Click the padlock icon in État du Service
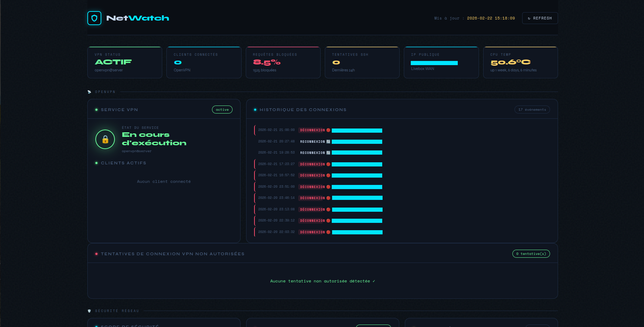The image size is (644, 327). 105,139
